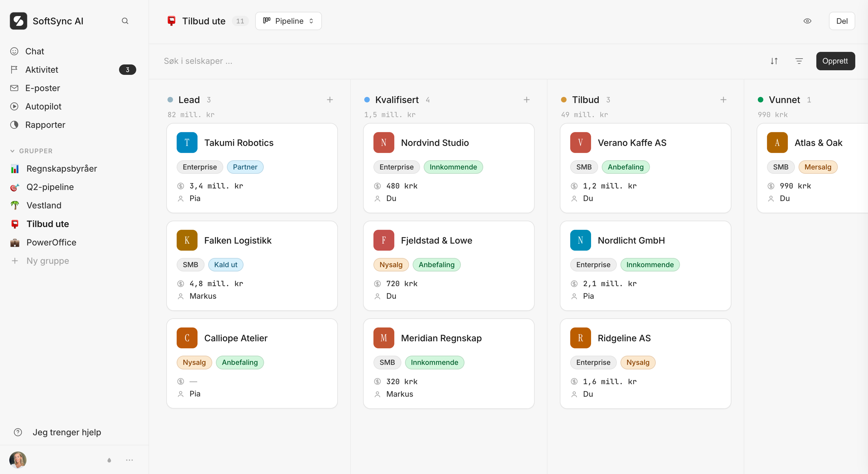Click the SoftSync AI logo
Screen dimensions: 868x474
point(18,21)
